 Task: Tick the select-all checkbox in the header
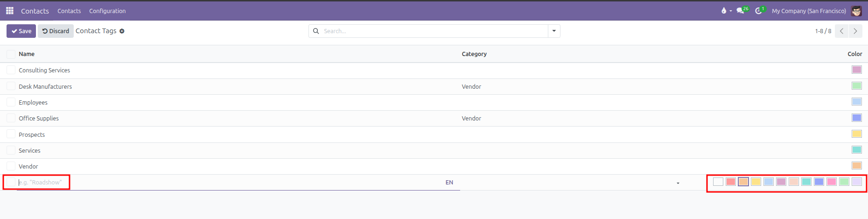click(x=11, y=54)
